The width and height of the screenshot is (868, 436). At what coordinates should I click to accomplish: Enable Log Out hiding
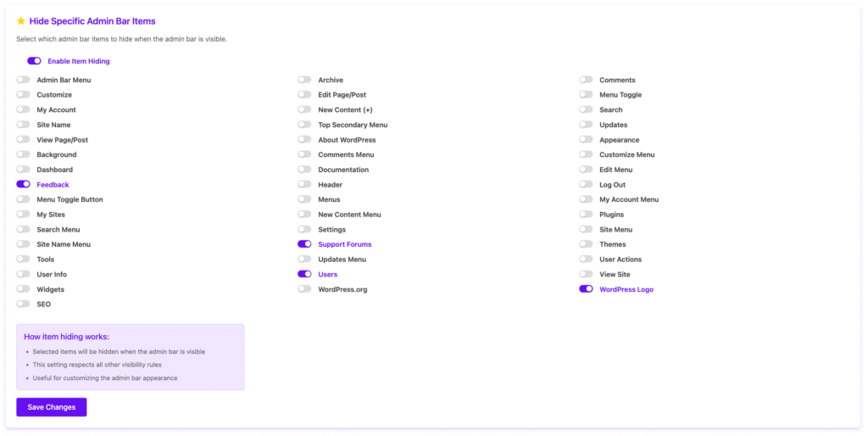coord(587,184)
